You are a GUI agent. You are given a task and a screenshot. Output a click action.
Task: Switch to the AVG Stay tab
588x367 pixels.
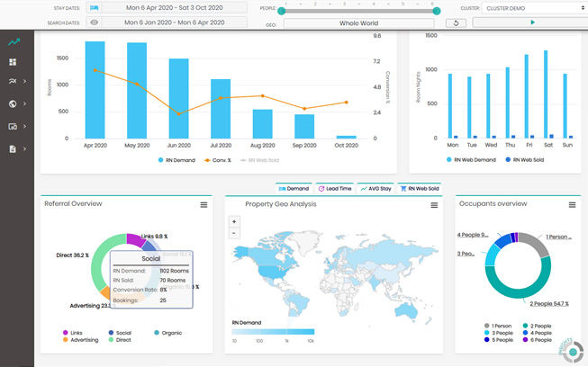tap(375, 189)
